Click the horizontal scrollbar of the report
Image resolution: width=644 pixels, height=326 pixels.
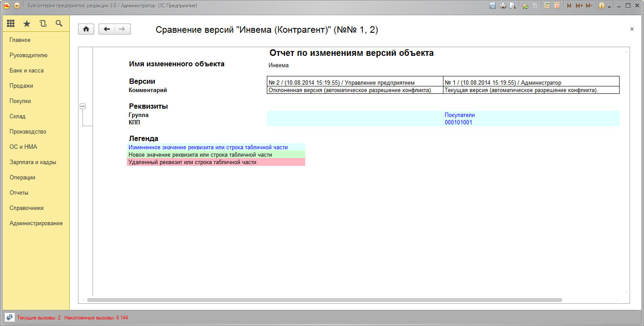[324, 300]
